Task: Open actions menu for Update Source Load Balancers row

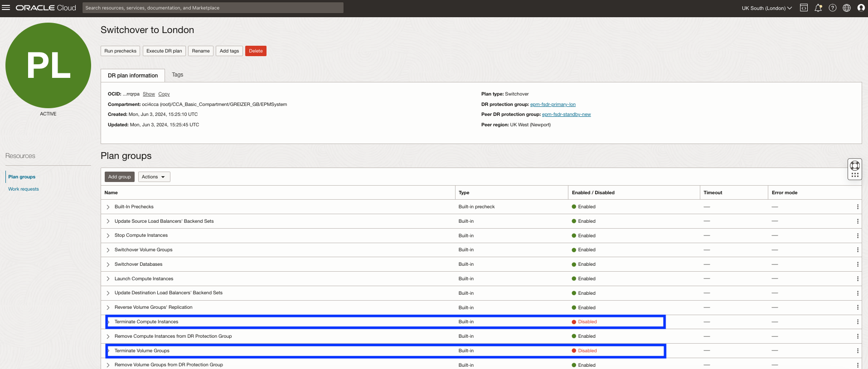Action: coord(858,221)
